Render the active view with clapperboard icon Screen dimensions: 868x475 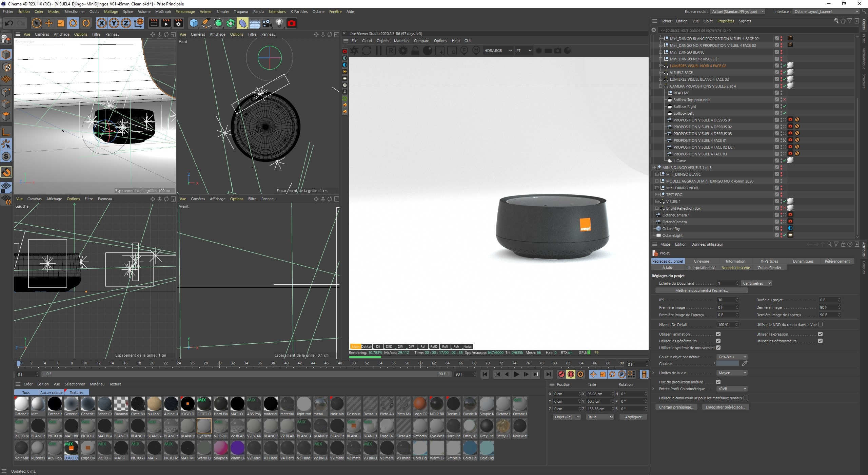(x=154, y=23)
